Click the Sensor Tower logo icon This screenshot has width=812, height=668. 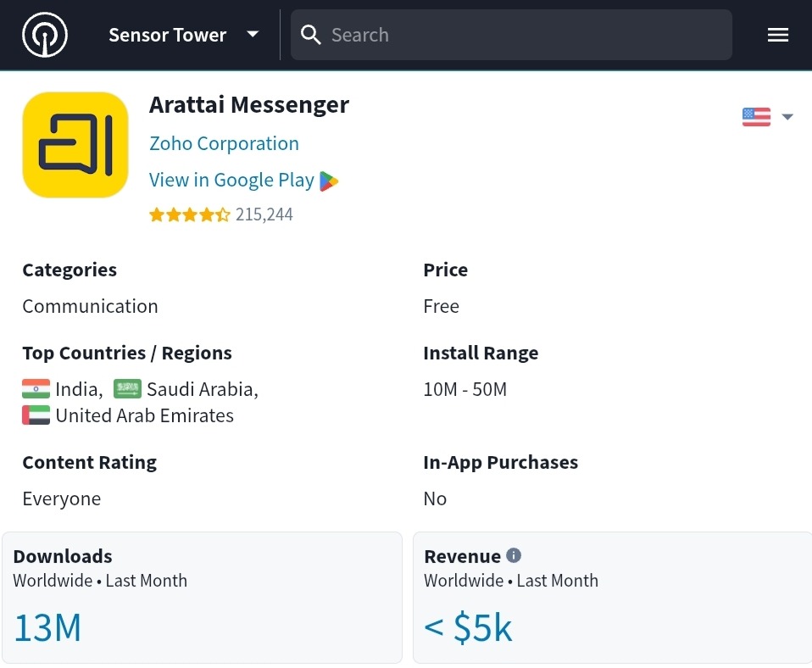pyautogui.click(x=44, y=35)
